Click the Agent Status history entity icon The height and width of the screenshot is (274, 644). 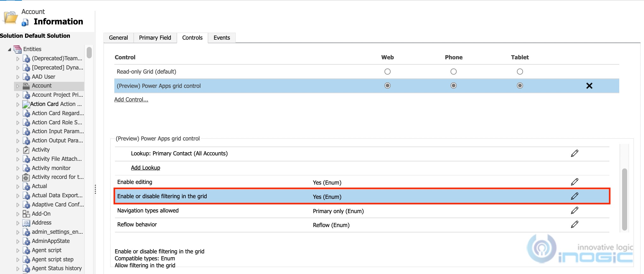[26, 269]
